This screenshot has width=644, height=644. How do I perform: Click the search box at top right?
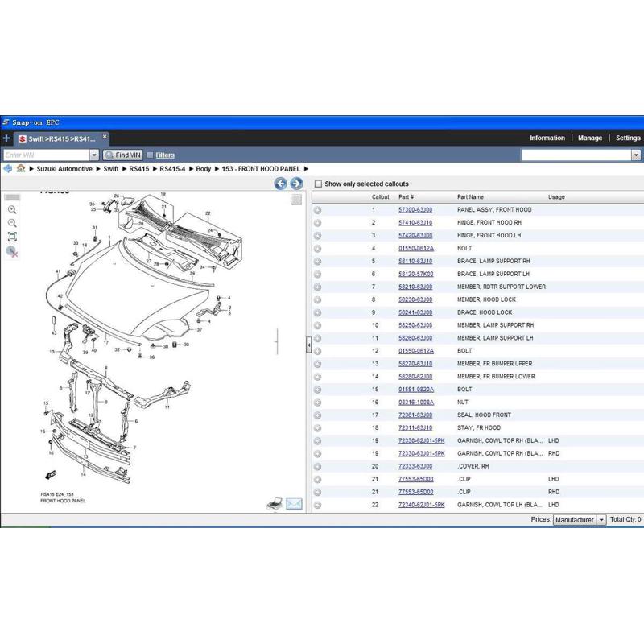pyautogui.click(x=576, y=155)
